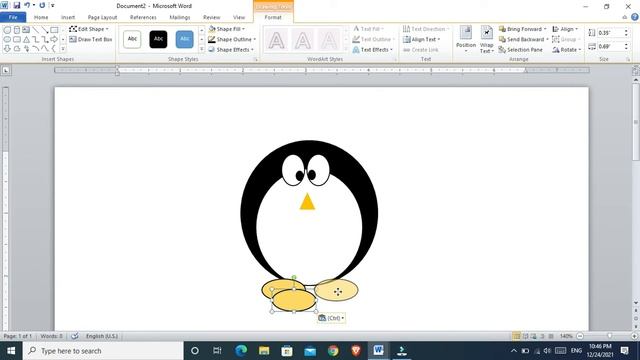Click the Position button
The image size is (640, 360).
(x=466, y=39)
